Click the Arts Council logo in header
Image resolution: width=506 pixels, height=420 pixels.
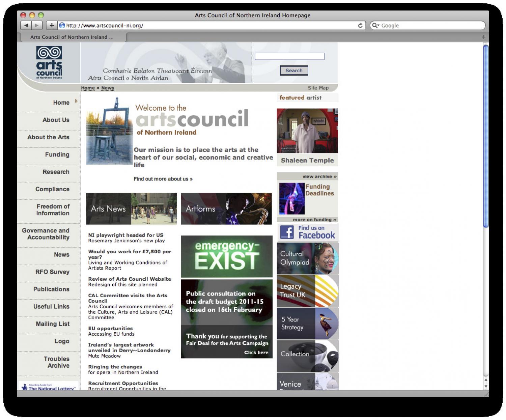tap(49, 63)
